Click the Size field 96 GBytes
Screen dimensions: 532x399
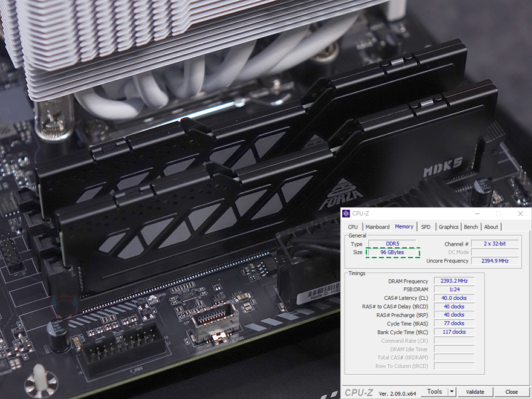coord(392,252)
